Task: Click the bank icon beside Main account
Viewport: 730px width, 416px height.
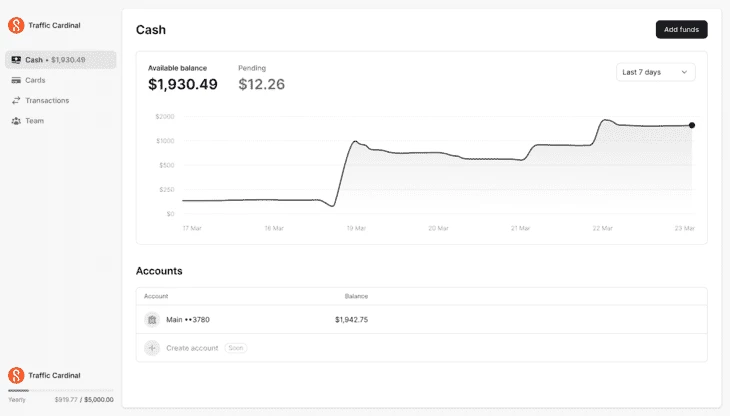Action: (x=152, y=319)
